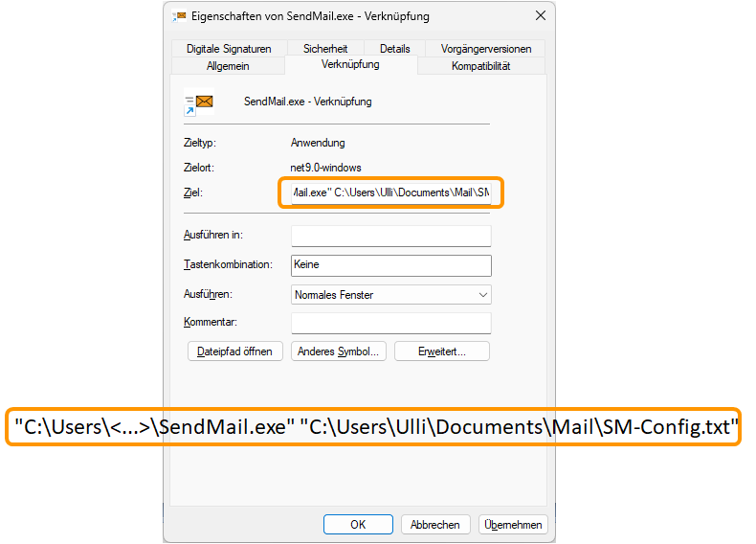This screenshot has height=544, width=756.
Task: Open the Digitale Signaturen tab
Action: (x=229, y=48)
